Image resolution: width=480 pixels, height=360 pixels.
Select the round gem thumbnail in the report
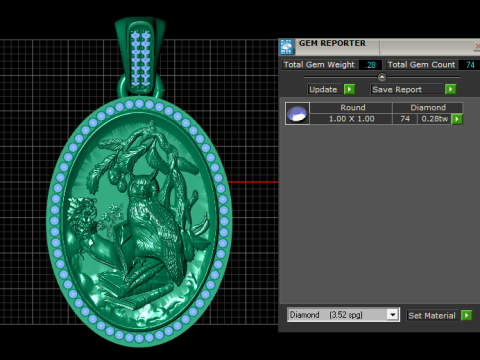pyautogui.click(x=297, y=114)
